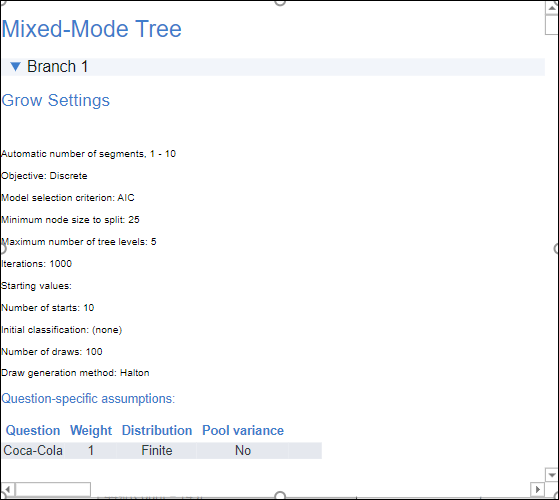
Task: Click the Finite distribution cell
Action: click(157, 450)
